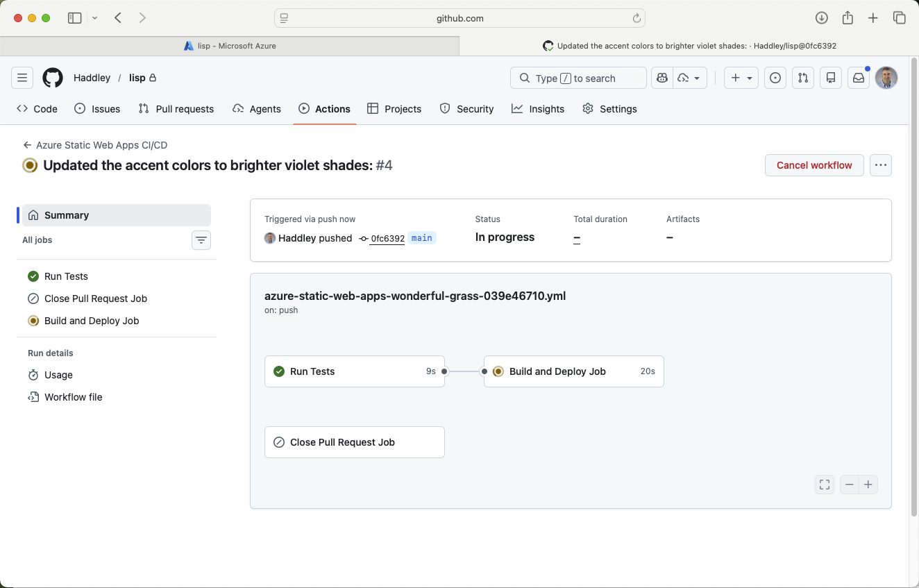Open the create new dropdown in the header
This screenshot has height=588, width=919.
(x=741, y=78)
